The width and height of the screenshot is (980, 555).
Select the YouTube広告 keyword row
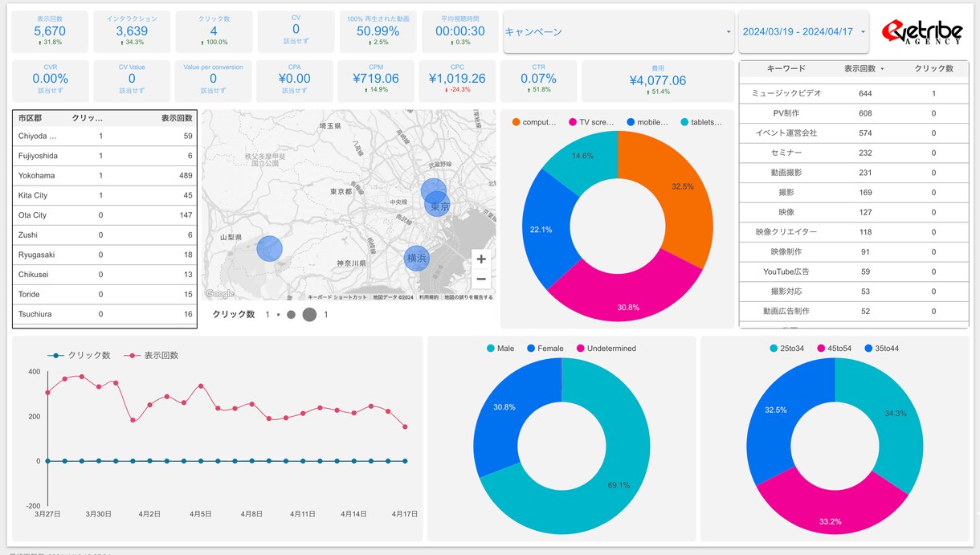point(854,271)
